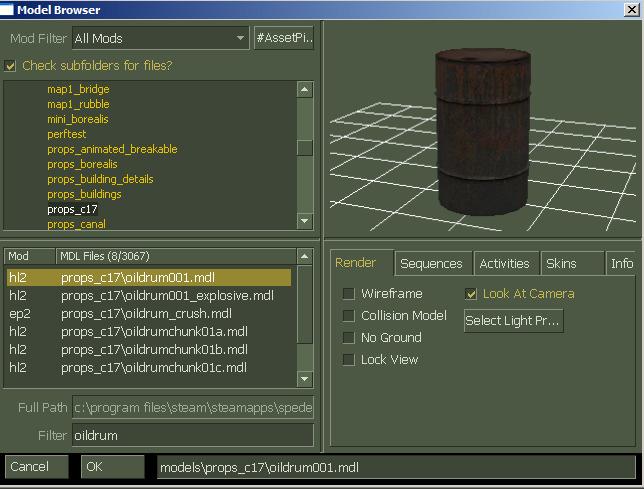Click the MDL file list scroll up arrow
Screen dimensions: 644x489
(304, 257)
